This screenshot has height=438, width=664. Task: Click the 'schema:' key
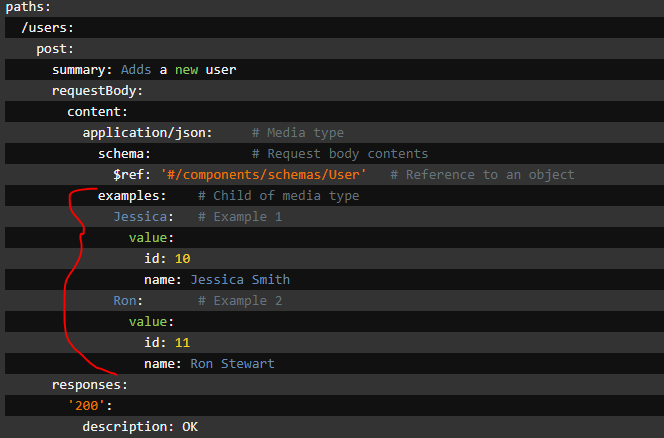124,154
